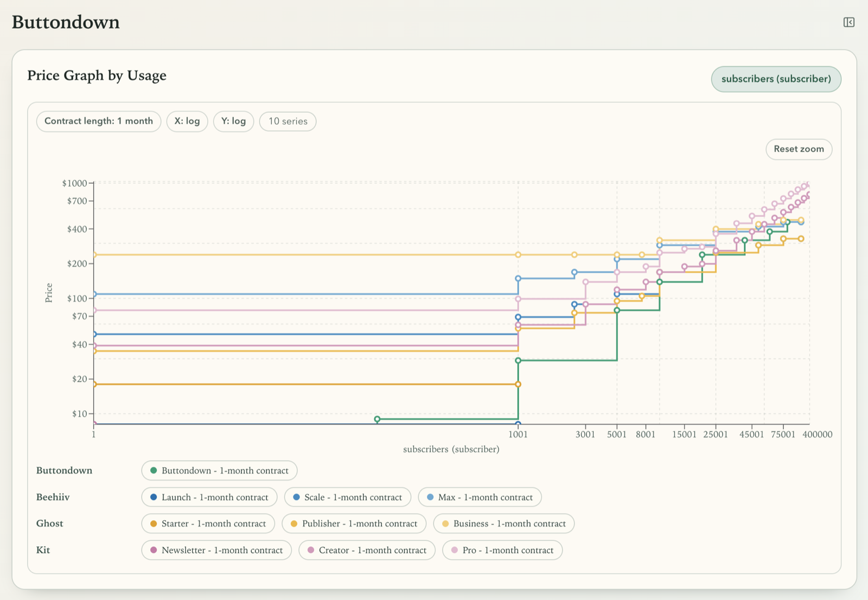Click the Buttondown legend group label

pyautogui.click(x=64, y=470)
